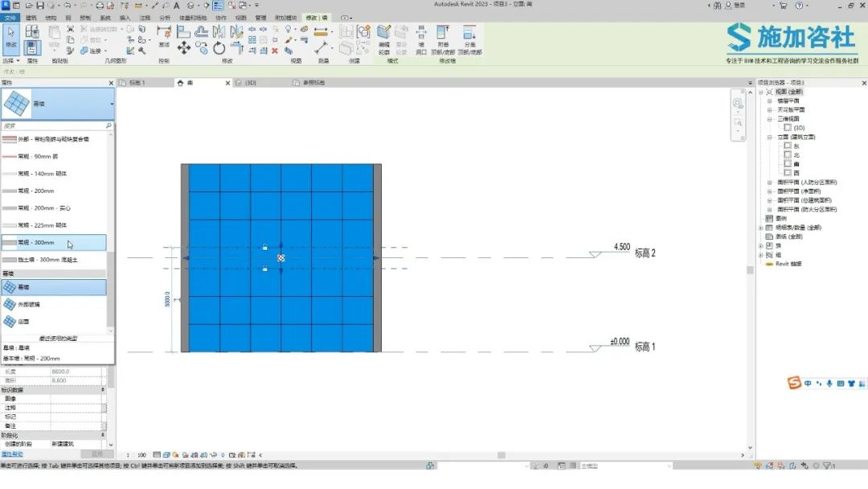Click the Sogou input method S icon
This screenshot has width=868, height=489.
tap(794, 383)
